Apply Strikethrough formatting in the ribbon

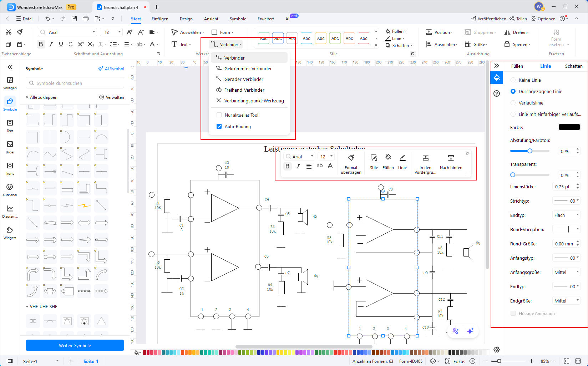[71, 44]
